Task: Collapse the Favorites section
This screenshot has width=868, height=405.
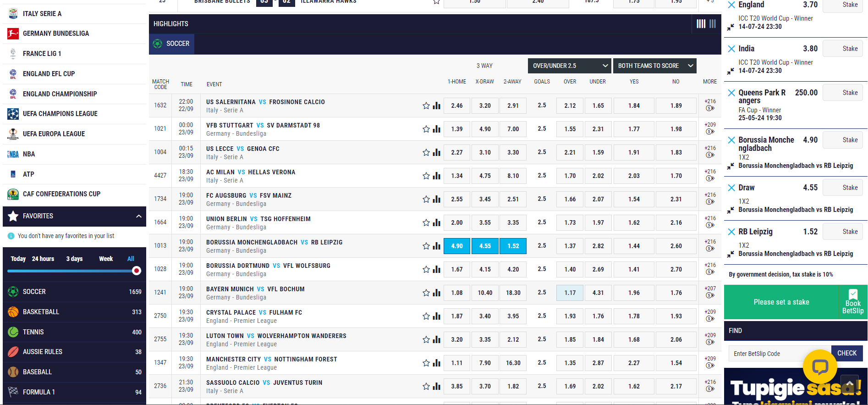Action: coord(139,216)
